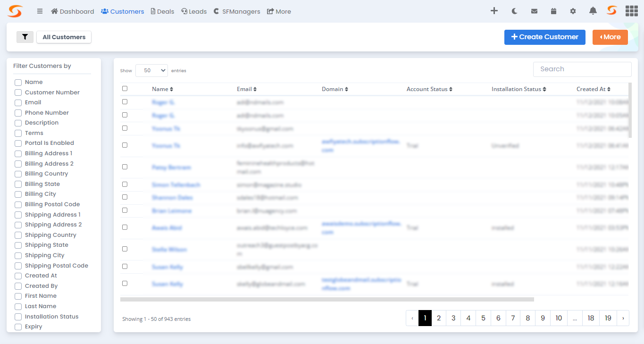Enable the Email filter checkbox
The height and width of the screenshot is (344, 644).
[17, 102]
